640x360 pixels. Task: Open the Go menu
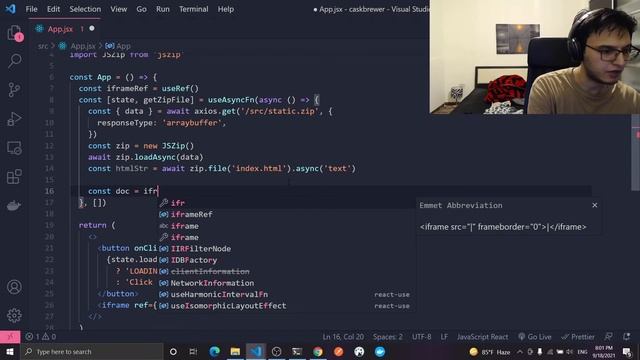coord(142,9)
